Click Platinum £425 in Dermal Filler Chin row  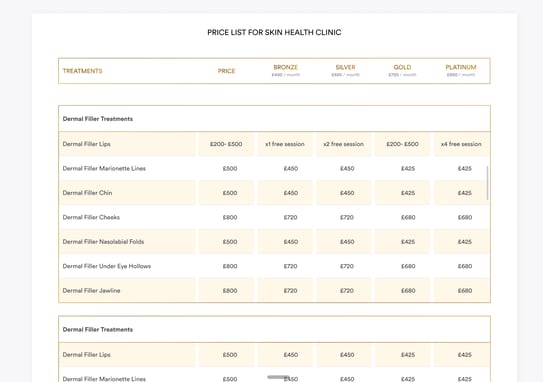pyautogui.click(x=465, y=193)
